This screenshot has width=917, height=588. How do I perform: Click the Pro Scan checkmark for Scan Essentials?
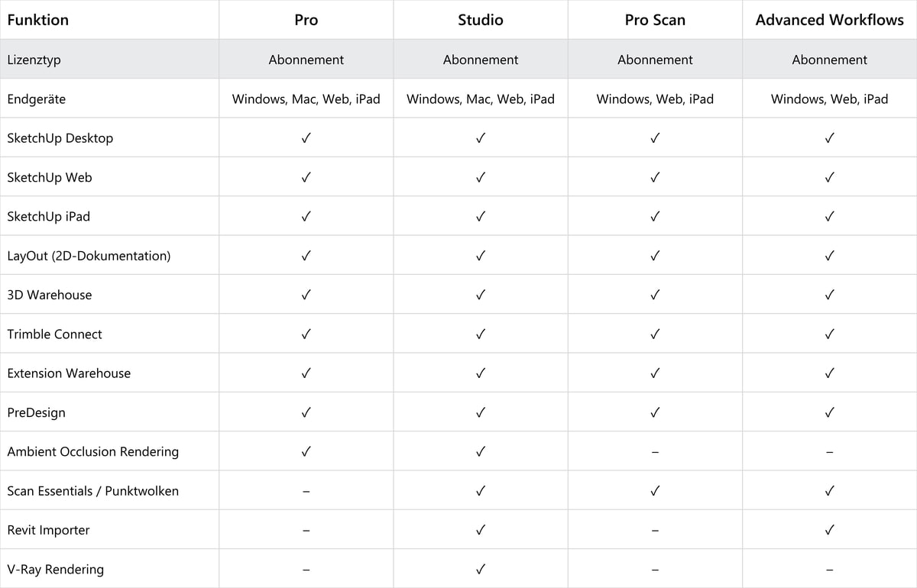655,491
